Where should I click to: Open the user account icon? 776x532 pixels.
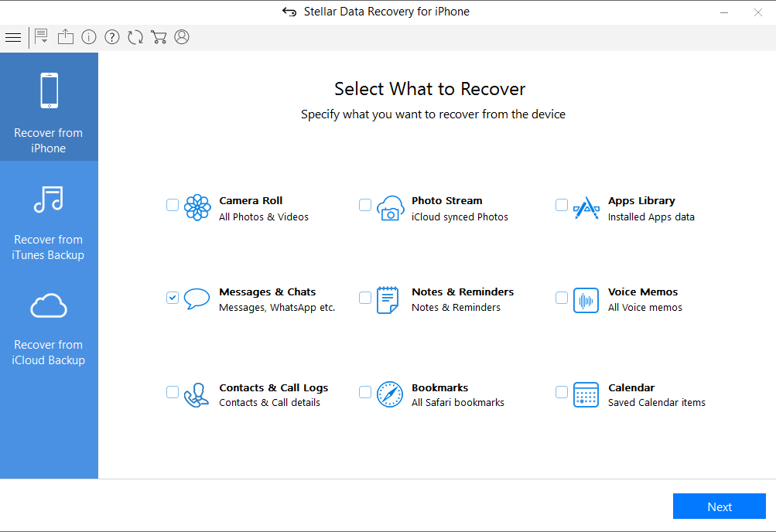[182, 37]
